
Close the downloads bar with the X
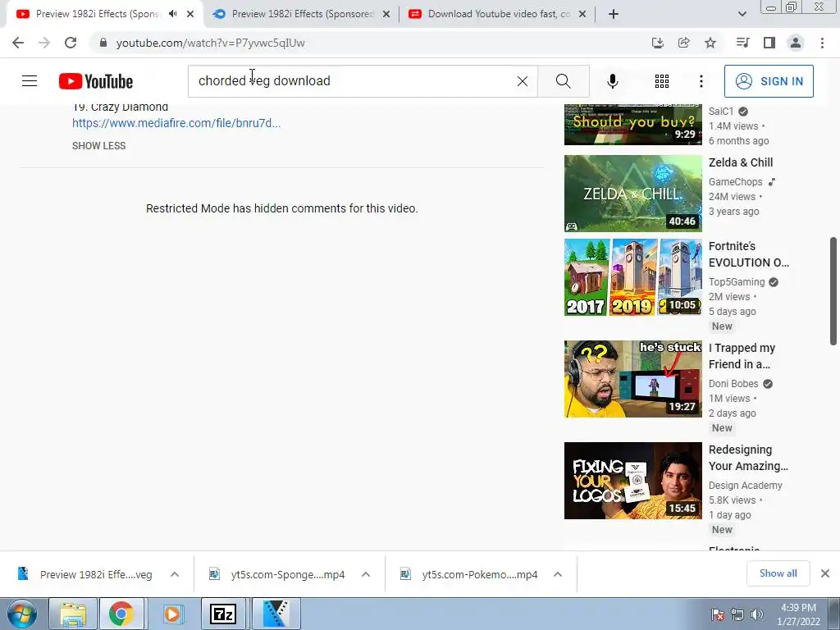click(x=825, y=573)
